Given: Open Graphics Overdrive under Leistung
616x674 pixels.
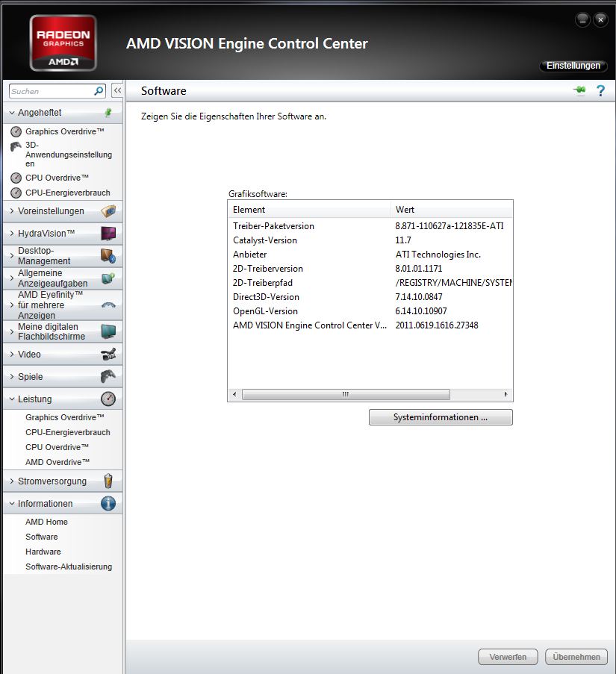Looking at the screenshot, I should click(x=64, y=417).
